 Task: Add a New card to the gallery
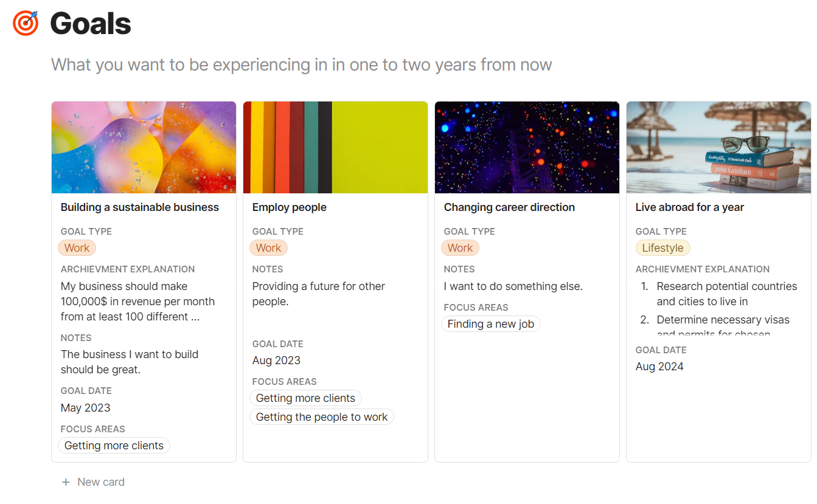coord(93,482)
